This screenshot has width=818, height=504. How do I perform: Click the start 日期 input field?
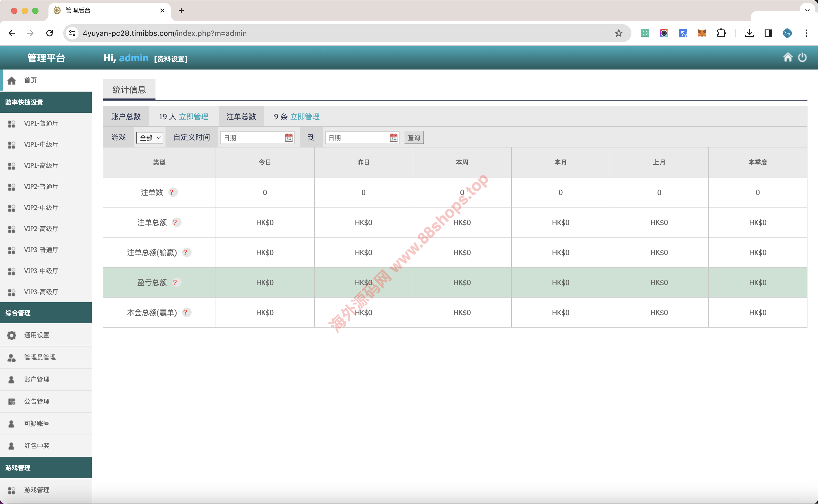(x=252, y=138)
